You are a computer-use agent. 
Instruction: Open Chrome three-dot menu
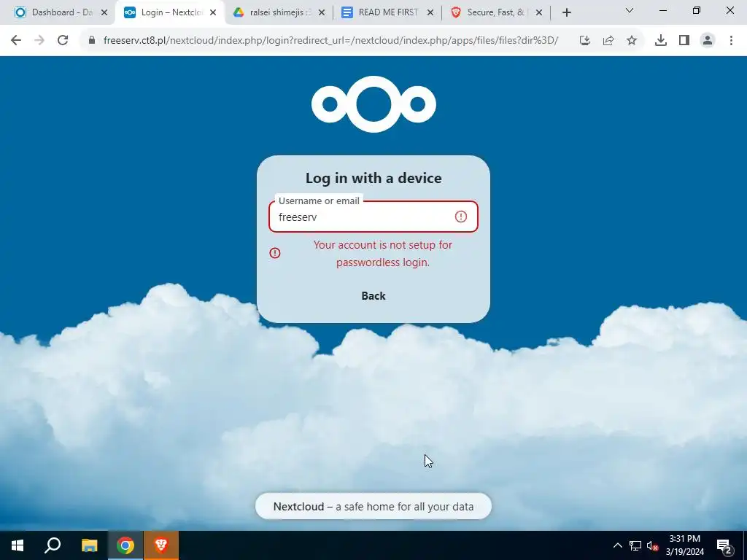click(x=731, y=41)
